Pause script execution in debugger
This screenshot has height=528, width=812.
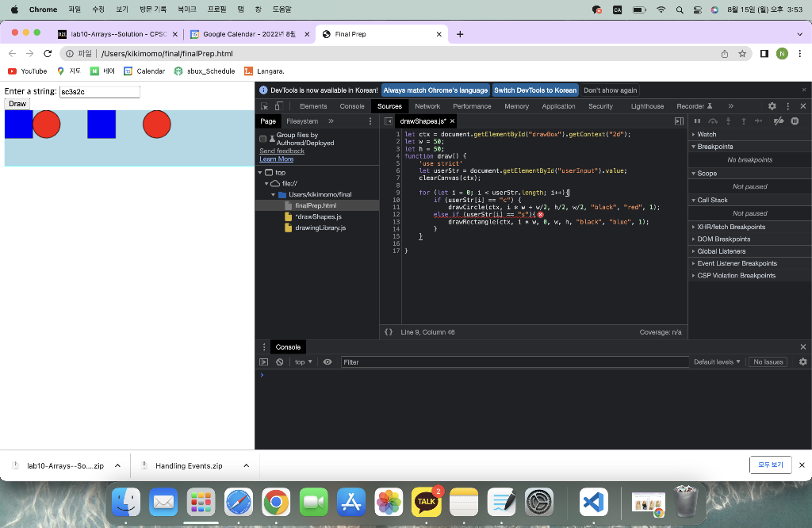[x=698, y=121]
